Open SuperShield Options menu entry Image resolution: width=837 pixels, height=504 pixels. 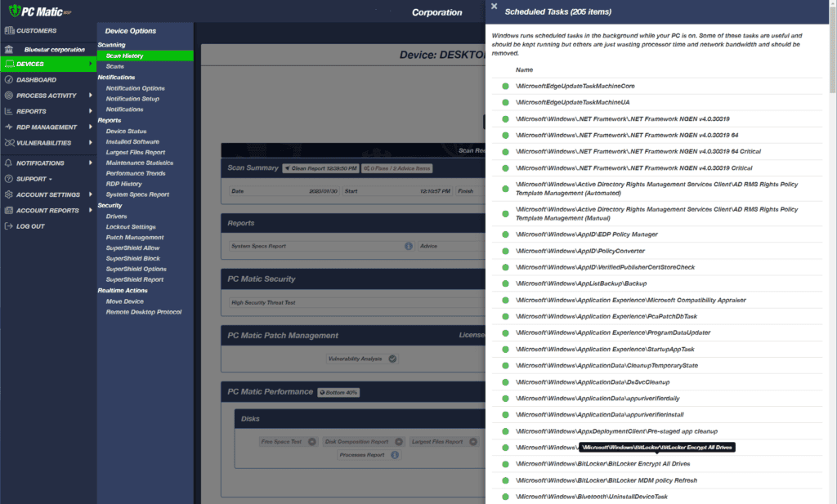click(137, 269)
